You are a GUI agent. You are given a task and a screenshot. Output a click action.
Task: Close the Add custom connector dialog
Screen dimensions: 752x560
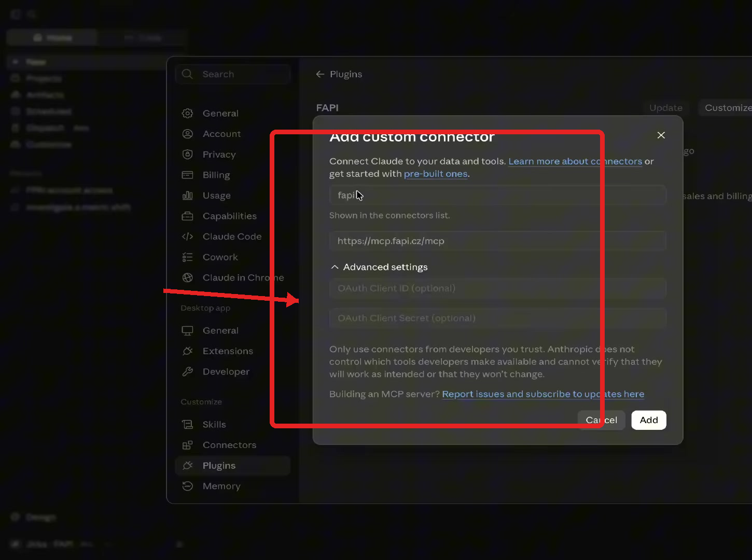[661, 135]
